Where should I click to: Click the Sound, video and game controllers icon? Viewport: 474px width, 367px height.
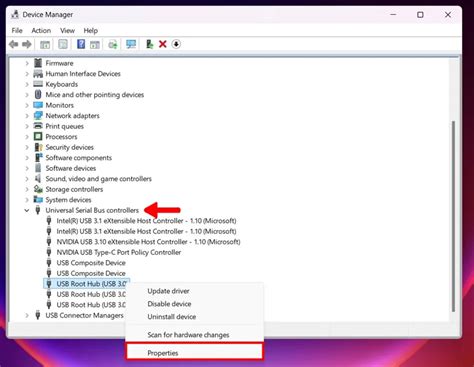coord(38,179)
